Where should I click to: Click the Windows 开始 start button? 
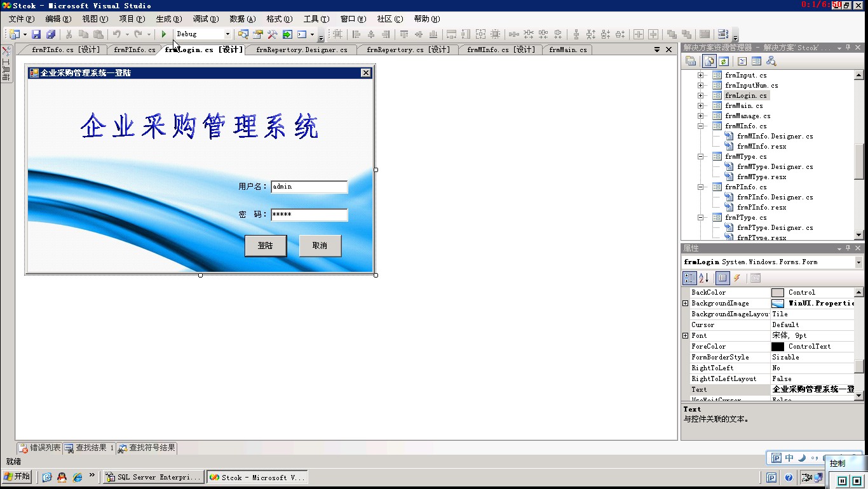(17, 477)
